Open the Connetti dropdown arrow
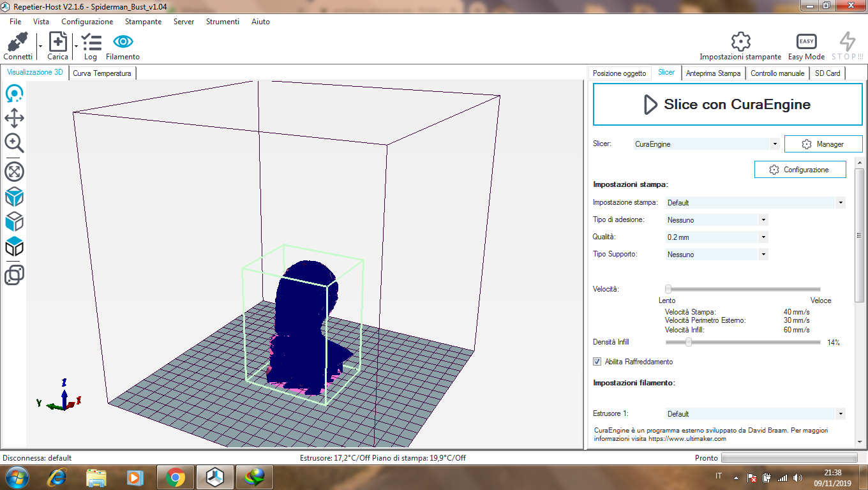This screenshot has height=490, width=868. pyautogui.click(x=40, y=46)
